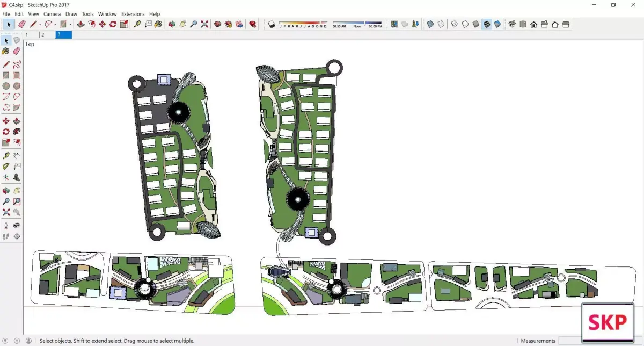This screenshot has height=346, width=644.
Task: Toggle Shadows display on or off
Action: click(x=272, y=24)
